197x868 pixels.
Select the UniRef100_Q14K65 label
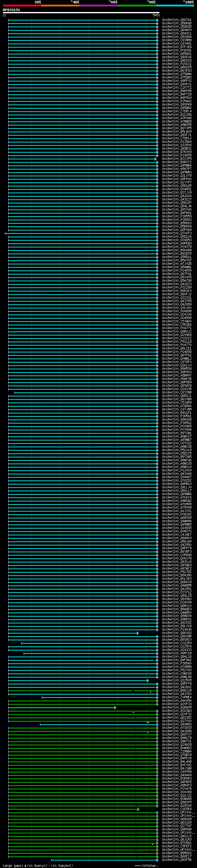pos(177,528)
